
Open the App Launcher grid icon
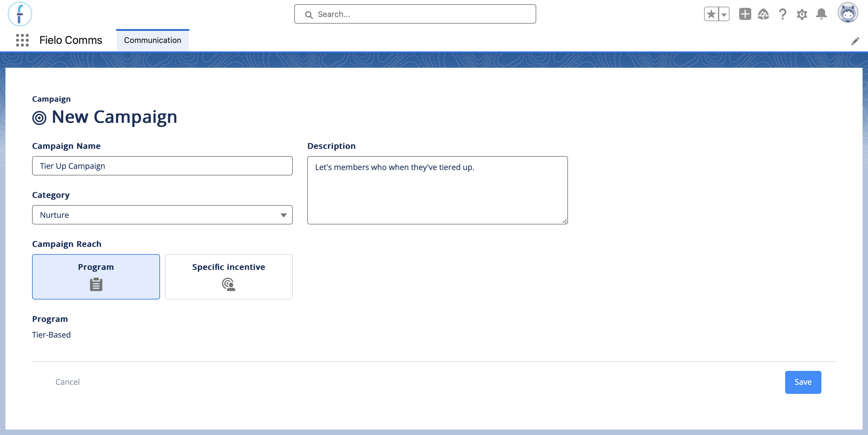tap(22, 40)
